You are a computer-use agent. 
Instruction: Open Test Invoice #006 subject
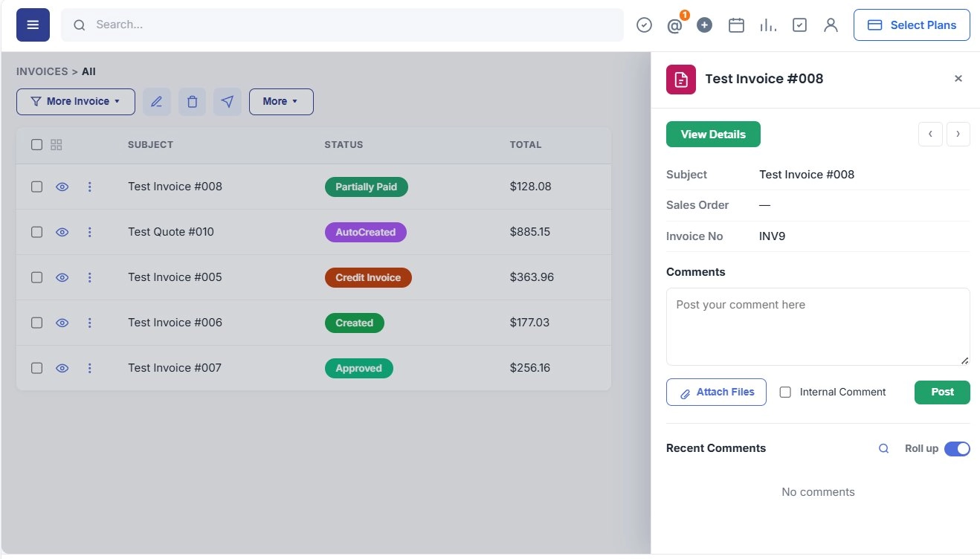pyautogui.click(x=175, y=323)
